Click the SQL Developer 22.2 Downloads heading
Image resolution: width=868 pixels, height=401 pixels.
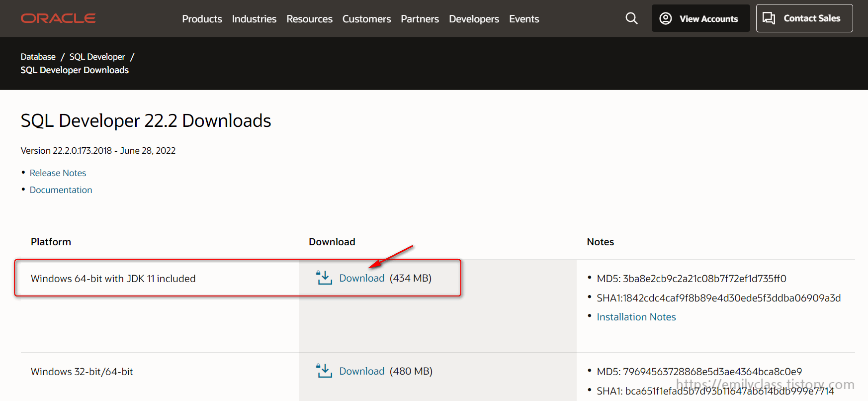click(146, 121)
